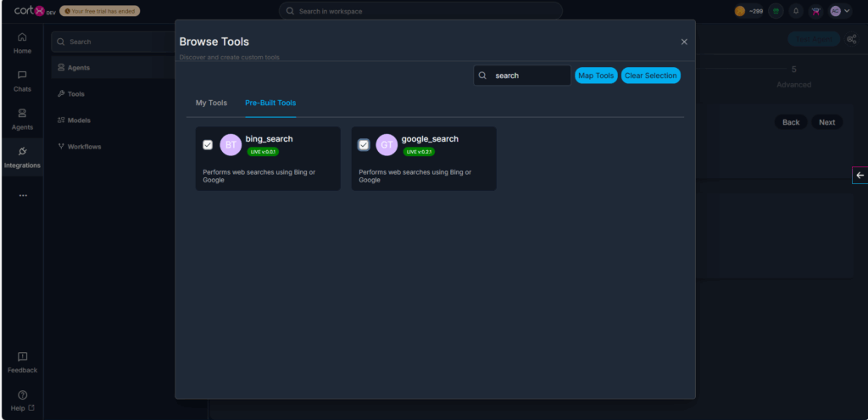Click the BT avatar of bing_search
The height and width of the screenshot is (420, 868).
tap(231, 145)
